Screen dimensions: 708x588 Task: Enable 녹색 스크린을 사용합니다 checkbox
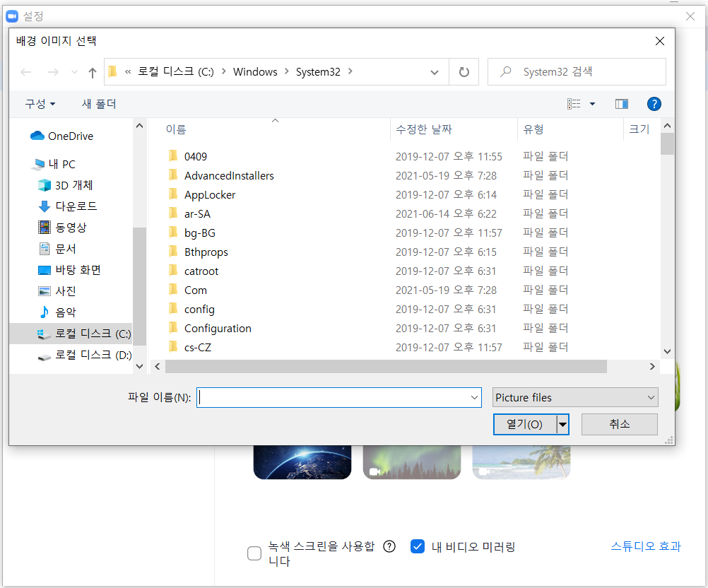(254, 553)
